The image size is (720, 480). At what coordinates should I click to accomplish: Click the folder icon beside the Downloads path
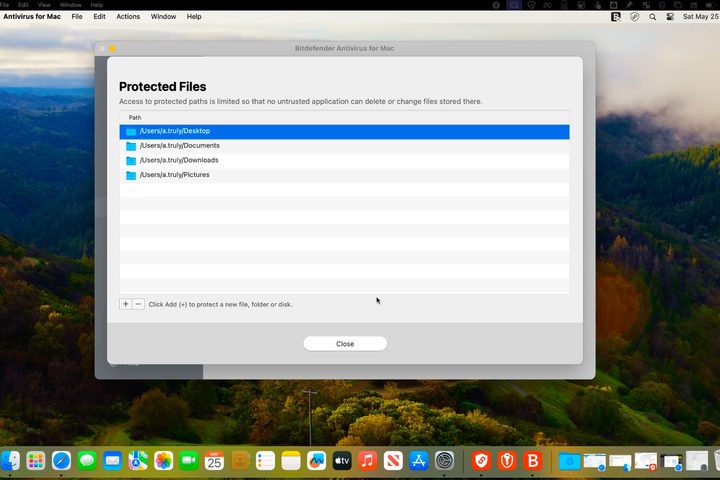131,161
